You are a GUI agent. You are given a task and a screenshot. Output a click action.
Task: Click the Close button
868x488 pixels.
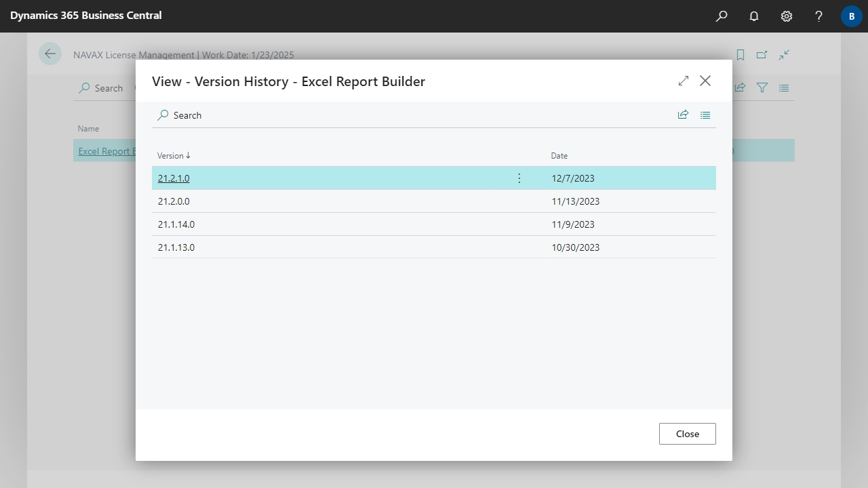point(688,434)
